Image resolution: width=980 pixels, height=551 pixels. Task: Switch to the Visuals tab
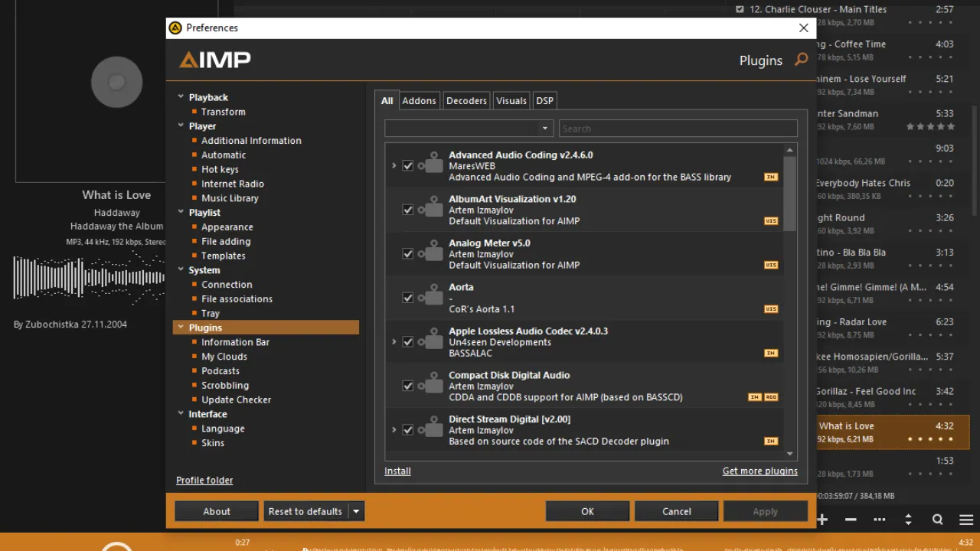(511, 100)
